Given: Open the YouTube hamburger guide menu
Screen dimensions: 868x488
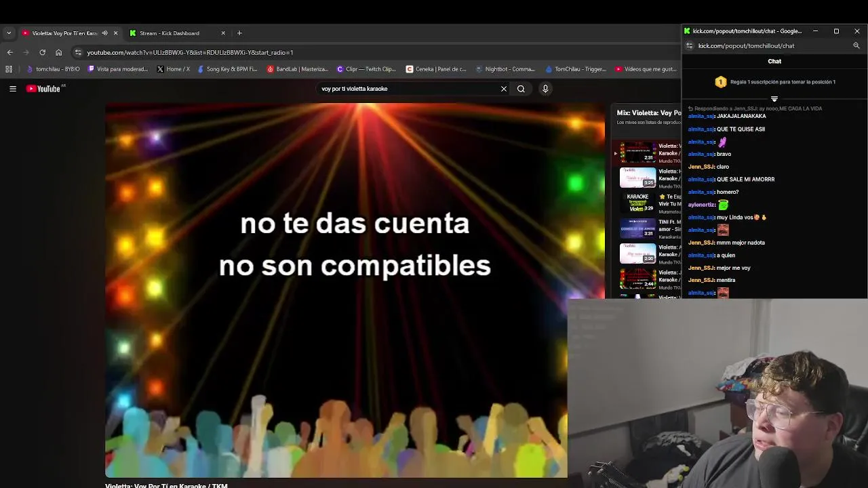Looking at the screenshot, I should click(x=12, y=89).
